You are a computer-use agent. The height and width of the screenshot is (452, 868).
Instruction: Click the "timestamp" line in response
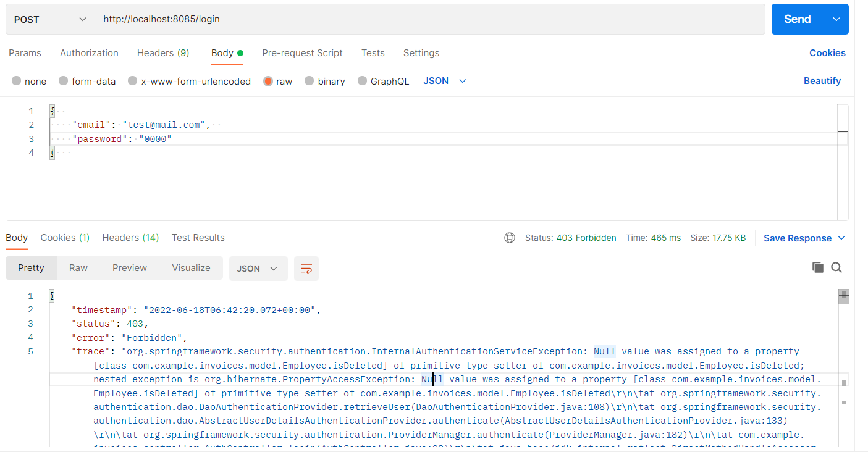pyautogui.click(x=196, y=310)
